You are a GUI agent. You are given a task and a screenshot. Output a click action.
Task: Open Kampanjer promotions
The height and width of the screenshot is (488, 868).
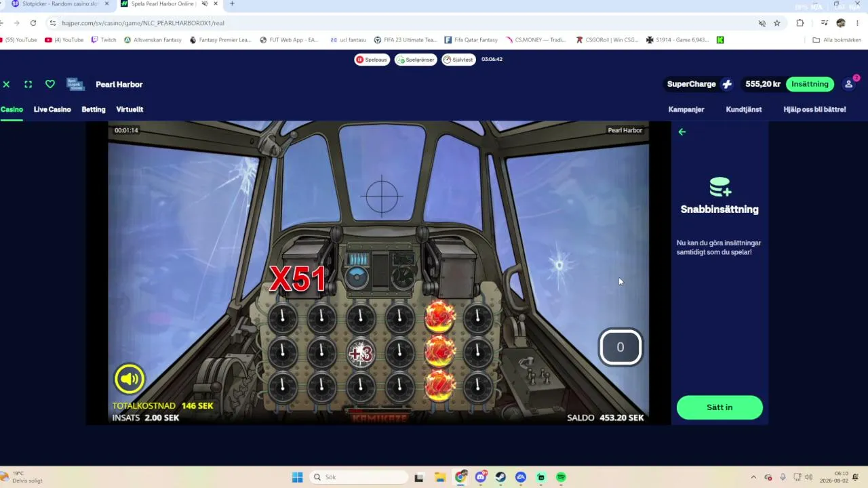tap(686, 109)
